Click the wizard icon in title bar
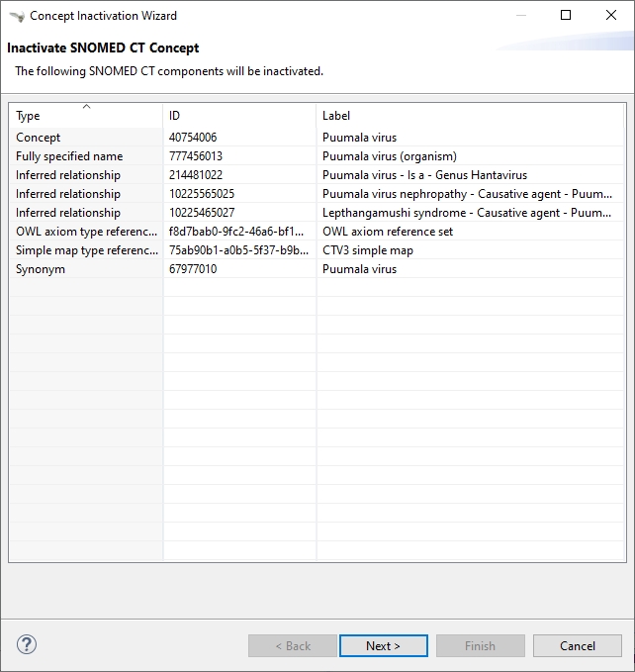Image resolution: width=635 pixels, height=672 pixels. click(x=16, y=16)
